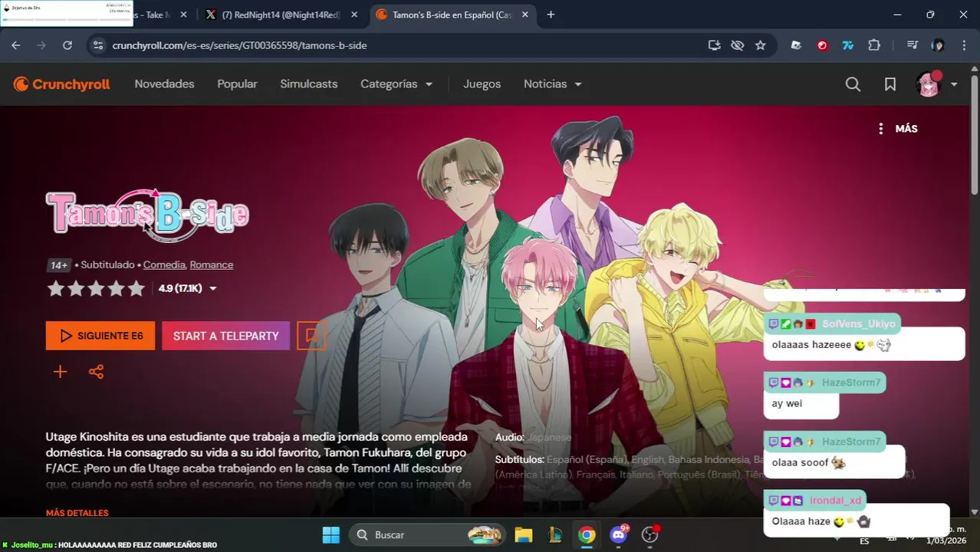This screenshot has height=552, width=980.
Task: Open the Comedia genre link
Action: click(x=164, y=264)
